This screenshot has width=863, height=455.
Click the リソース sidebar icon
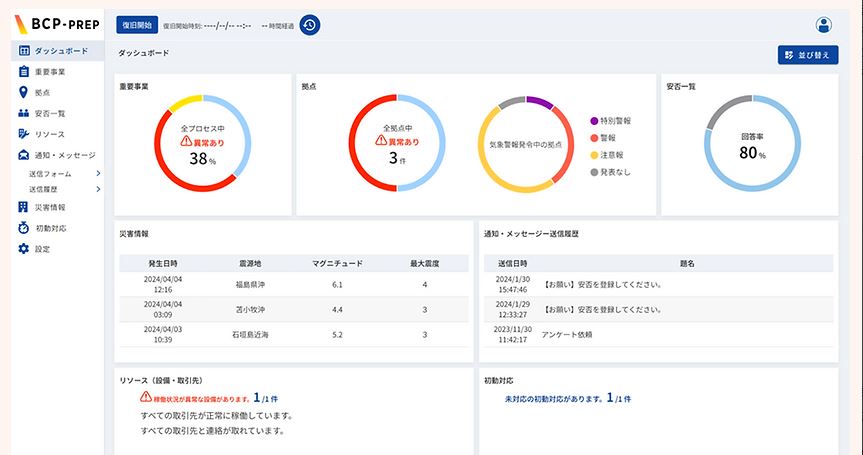pyautogui.click(x=24, y=134)
